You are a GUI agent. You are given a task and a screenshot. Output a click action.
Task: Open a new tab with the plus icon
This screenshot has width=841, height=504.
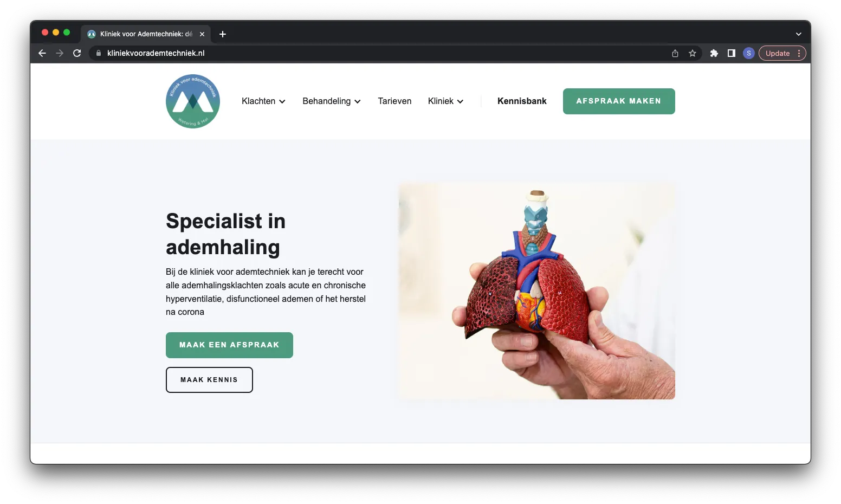pyautogui.click(x=223, y=34)
